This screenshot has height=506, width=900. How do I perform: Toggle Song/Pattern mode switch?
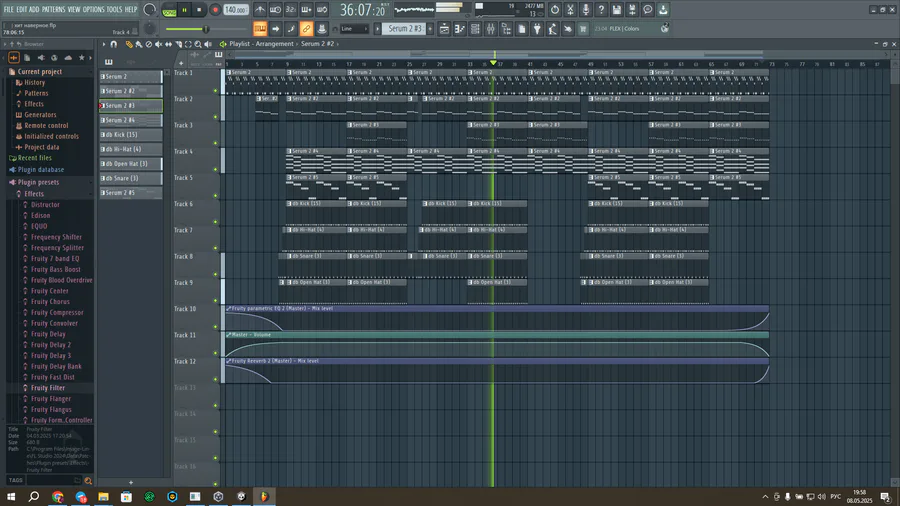pyautogui.click(x=169, y=10)
